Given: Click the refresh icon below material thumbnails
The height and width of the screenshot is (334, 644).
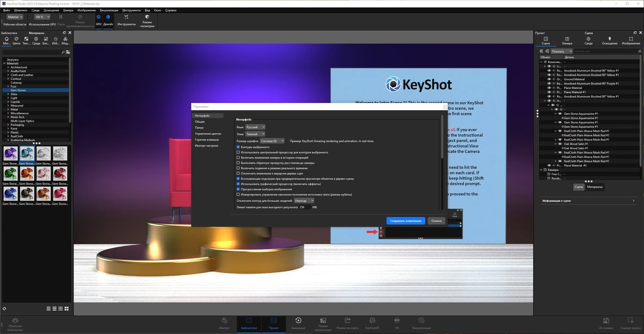Looking at the screenshot, I should pyautogui.click(x=4, y=308).
